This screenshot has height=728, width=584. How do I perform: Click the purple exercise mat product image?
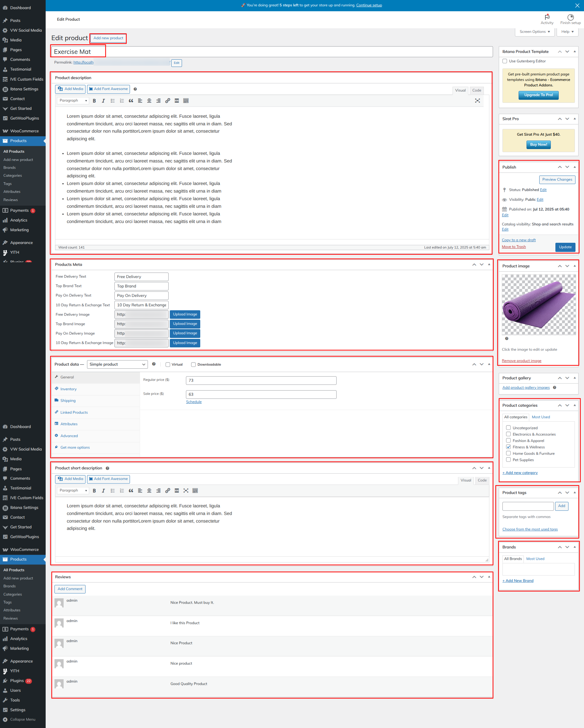tap(538, 305)
